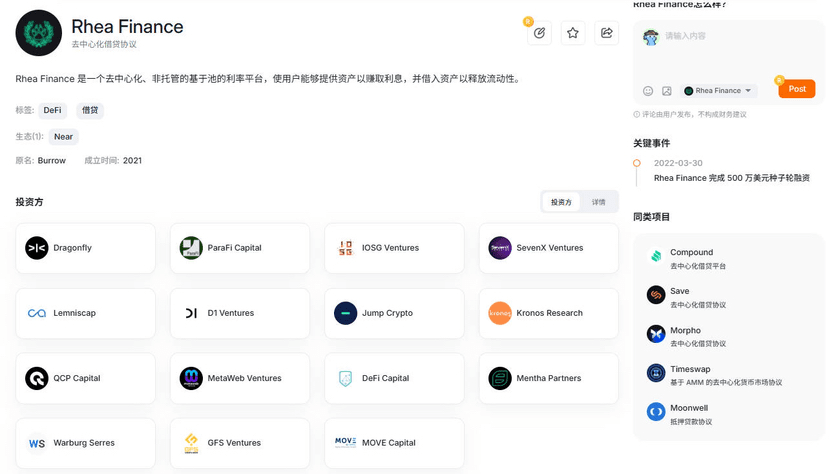
Task: Click the ParaFi Capital logo icon
Action: coord(191,248)
